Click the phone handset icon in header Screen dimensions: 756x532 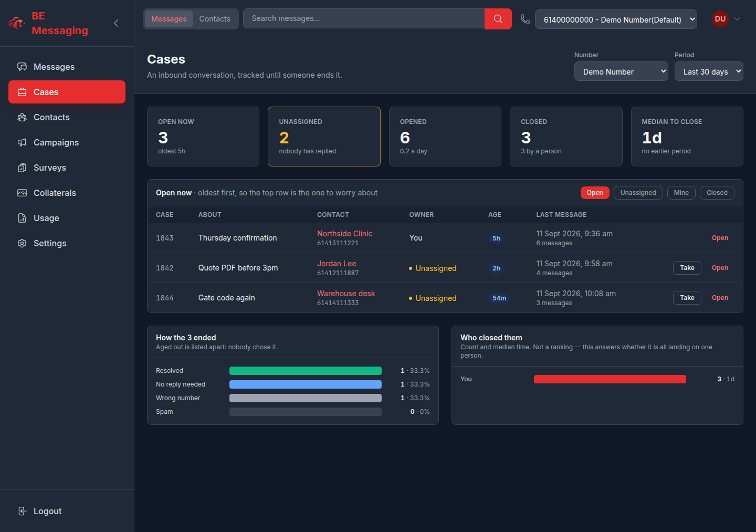[x=525, y=19]
